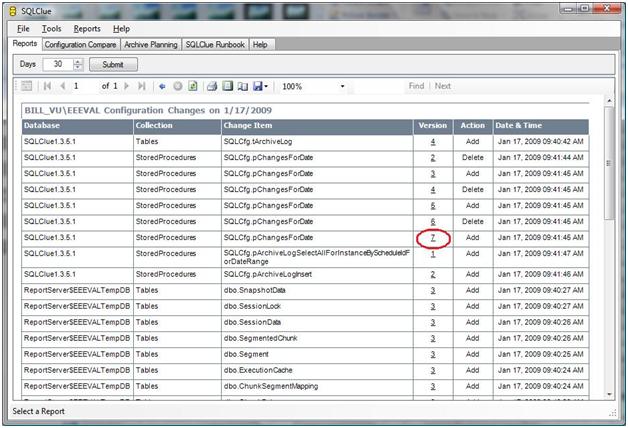Open version 3 link for dbo.ExecutionCache
This screenshot has height=428, width=628.
pyautogui.click(x=433, y=371)
